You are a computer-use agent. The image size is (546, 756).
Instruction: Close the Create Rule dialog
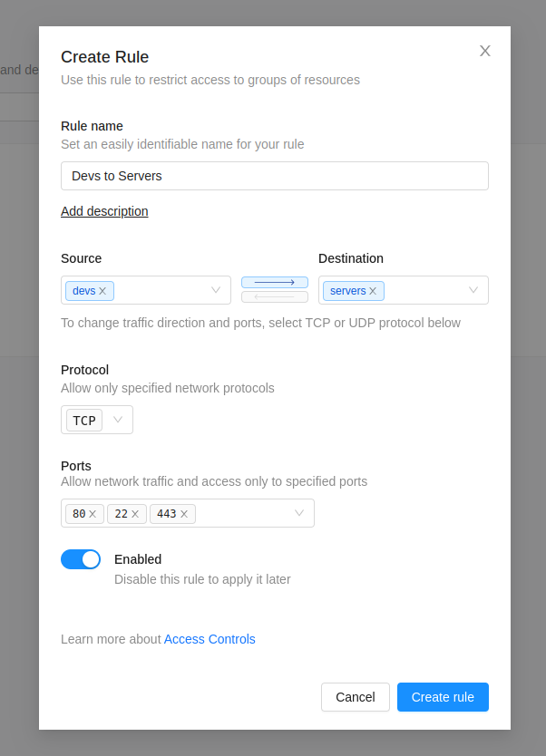[485, 51]
